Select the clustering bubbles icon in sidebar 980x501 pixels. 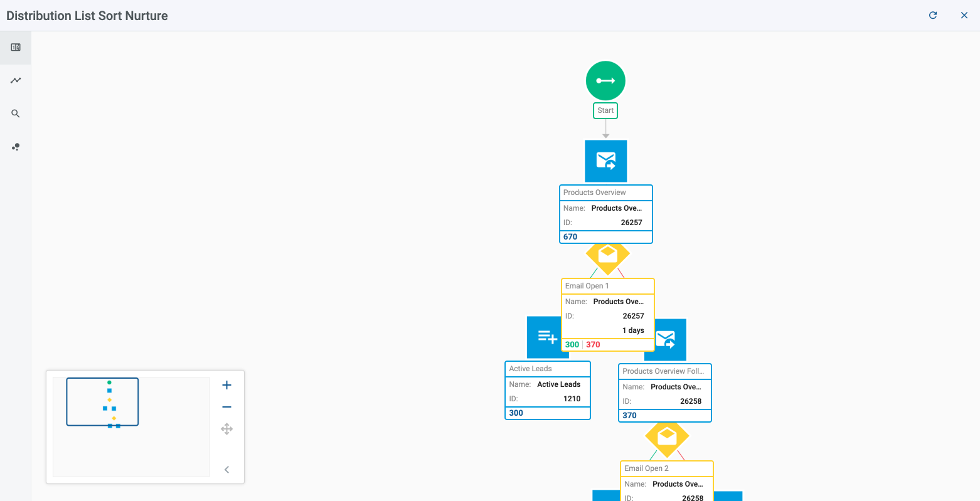15,147
